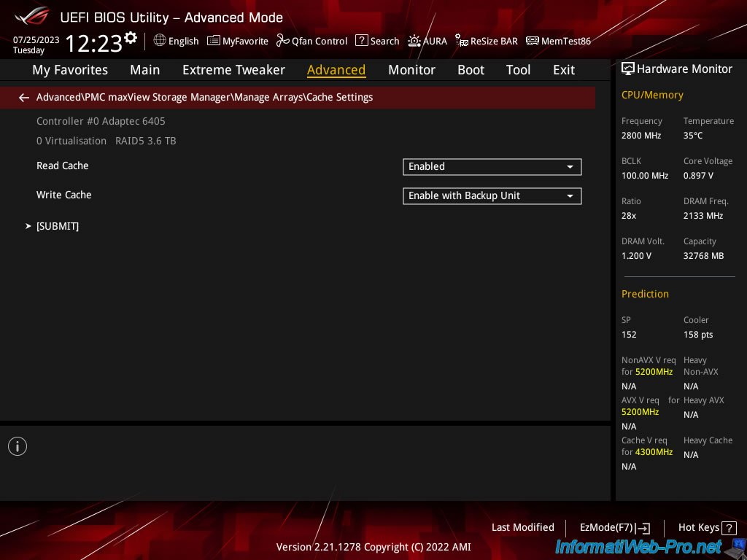The image size is (747, 560).
Task: Click the 4300MHz cache value
Action: coord(654,452)
